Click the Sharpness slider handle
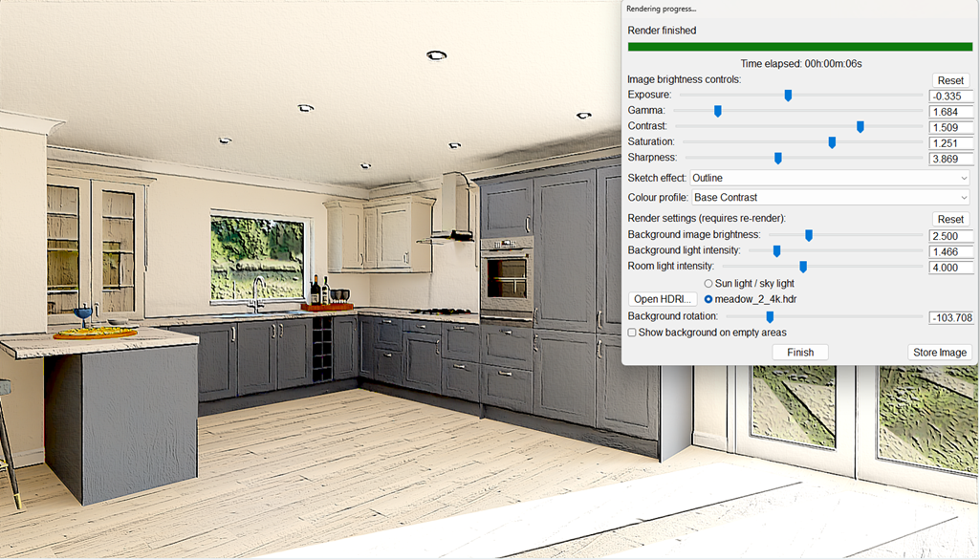980x560 pixels. (x=778, y=159)
